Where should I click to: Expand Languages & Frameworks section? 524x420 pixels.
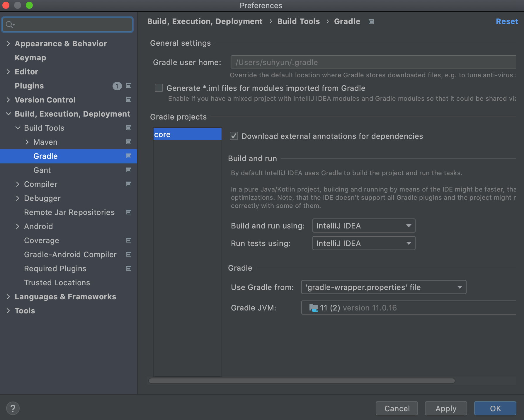(8, 297)
